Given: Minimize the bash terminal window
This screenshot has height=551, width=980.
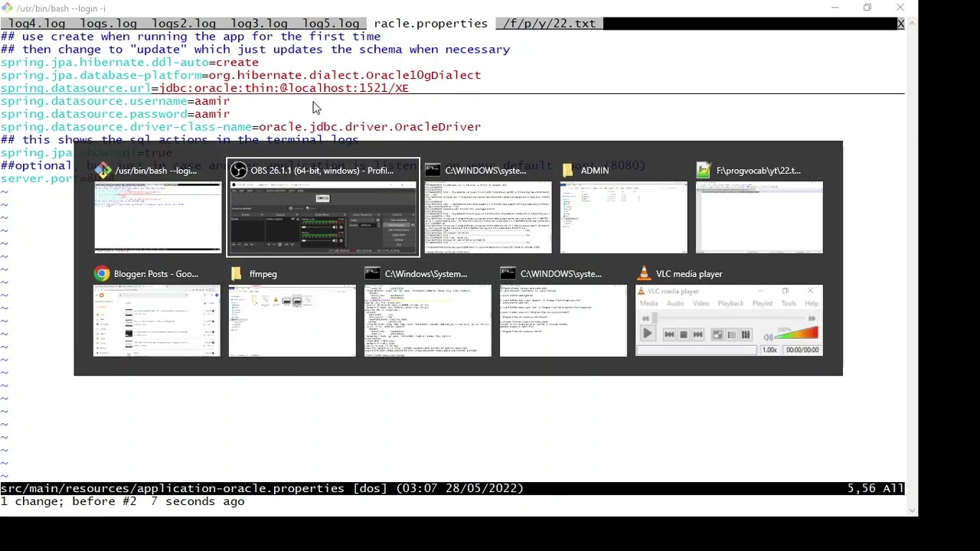Looking at the screenshot, I should point(835,8).
